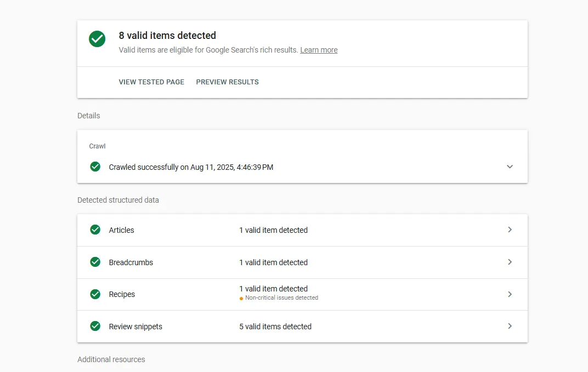Click the '8 valid items detected' heading
Image resolution: width=588 pixels, height=372 pixels.
pos(167,36)
